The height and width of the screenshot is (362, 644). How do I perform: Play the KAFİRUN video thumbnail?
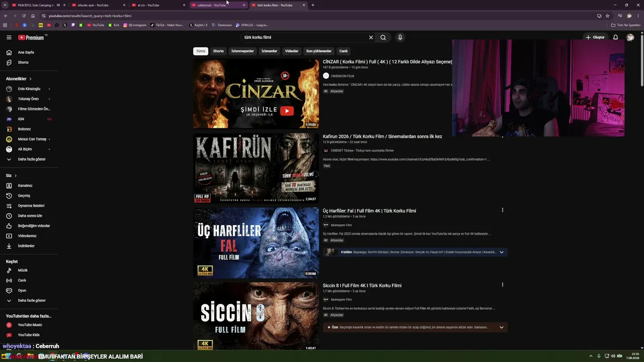pyautogui.click(x=256, y=168)
